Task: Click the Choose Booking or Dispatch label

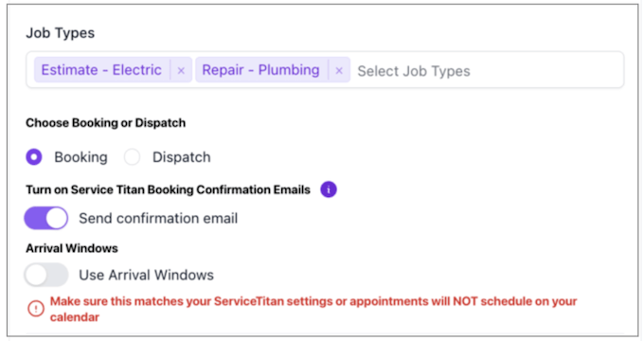Action: click(105, 123)
